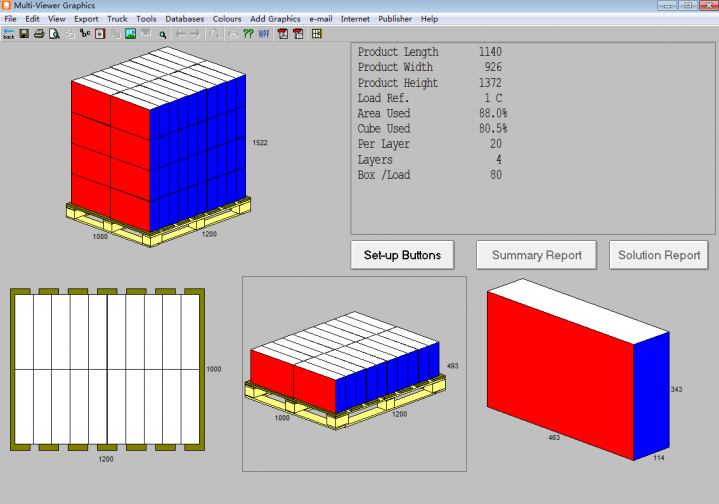Click the top-down pallet layout plan view
The image size is (719, 504).
105,369
